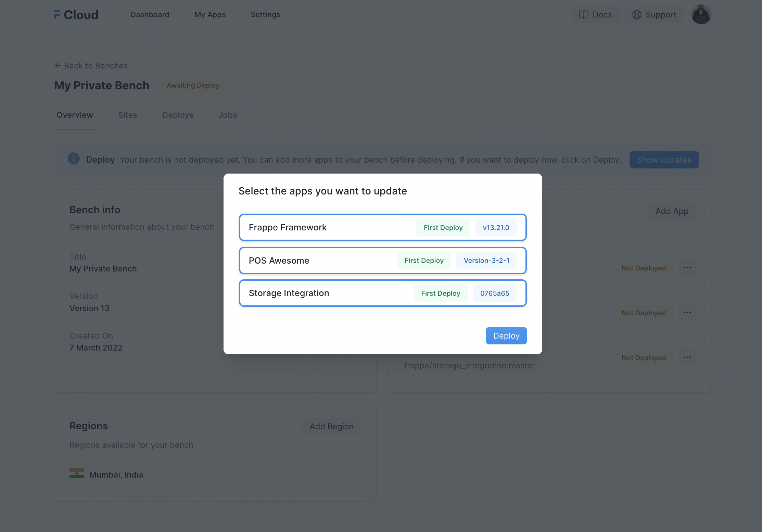Viewport: 762px width, 532px height.
Task: Click the Add Region button
Action: click(331, 427)
